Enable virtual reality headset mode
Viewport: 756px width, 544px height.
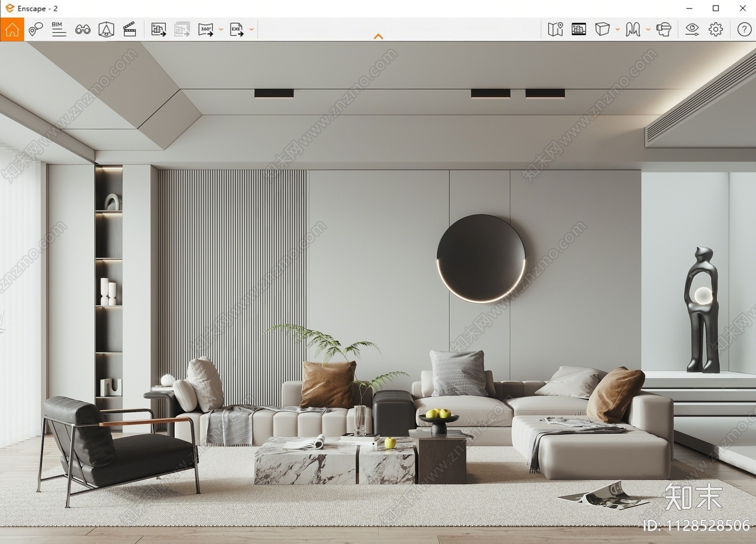[664, 29]
